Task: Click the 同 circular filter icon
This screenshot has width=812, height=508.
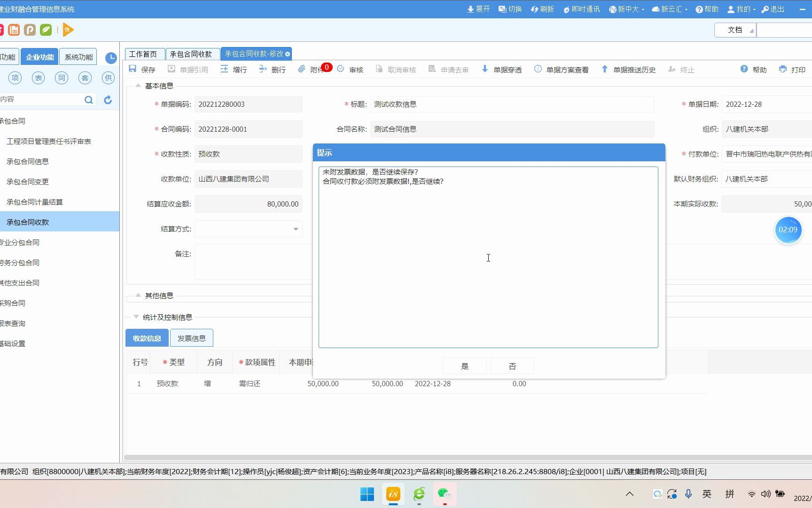Action: click(x=62, y=78)
